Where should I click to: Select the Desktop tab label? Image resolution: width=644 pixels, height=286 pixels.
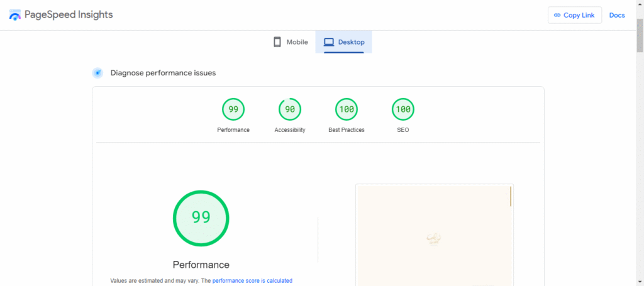pos(351,42)
